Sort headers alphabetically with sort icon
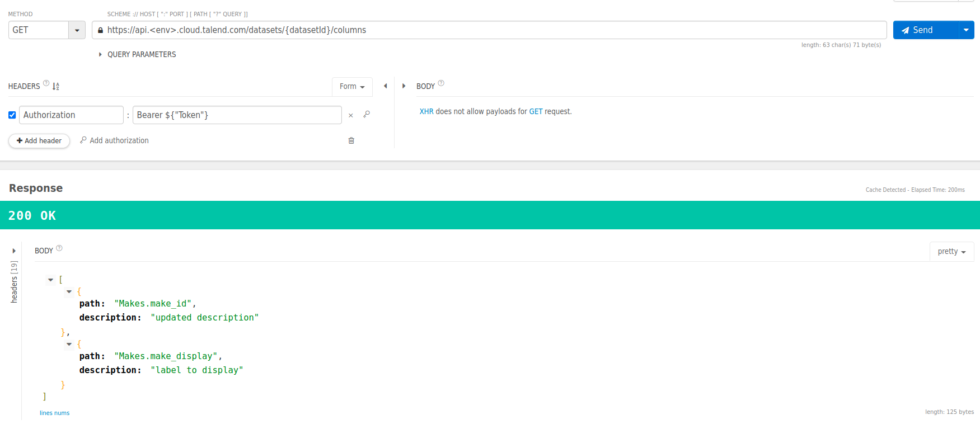Viewport: 980px width, 424px height. click(56, 86)
